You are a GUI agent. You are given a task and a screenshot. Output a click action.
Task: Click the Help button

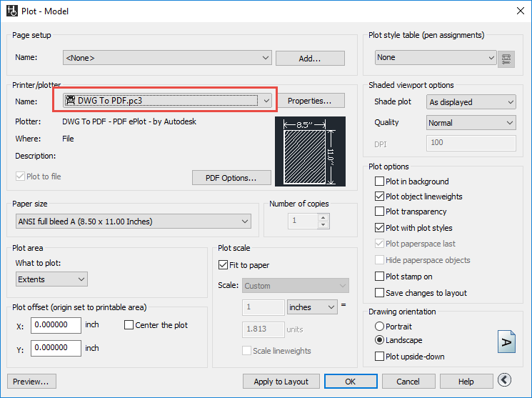(x=466, y=382)
